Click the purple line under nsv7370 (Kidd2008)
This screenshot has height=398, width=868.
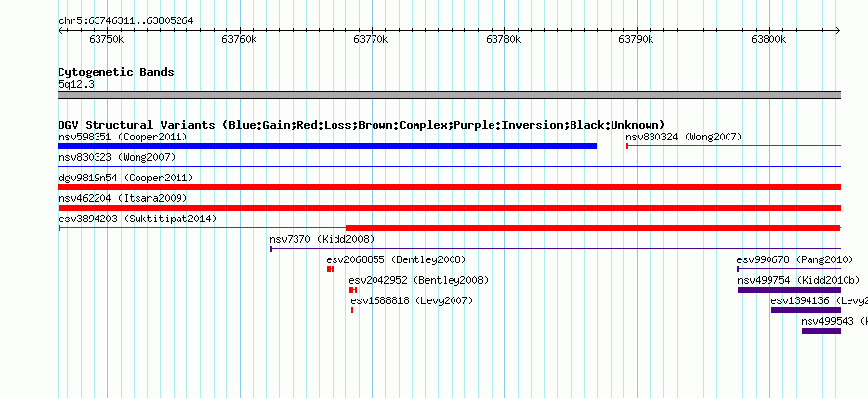point(555,249)
